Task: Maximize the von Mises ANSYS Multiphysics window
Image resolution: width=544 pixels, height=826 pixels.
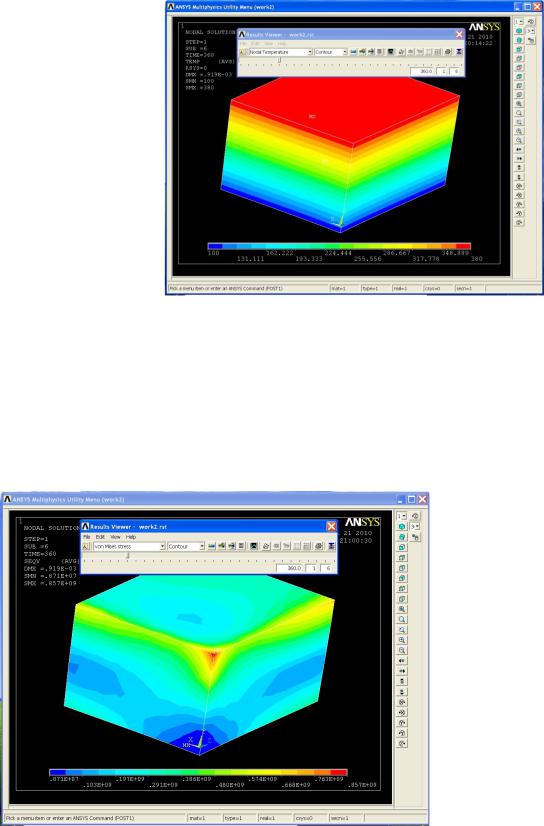Action: [412, 499]
